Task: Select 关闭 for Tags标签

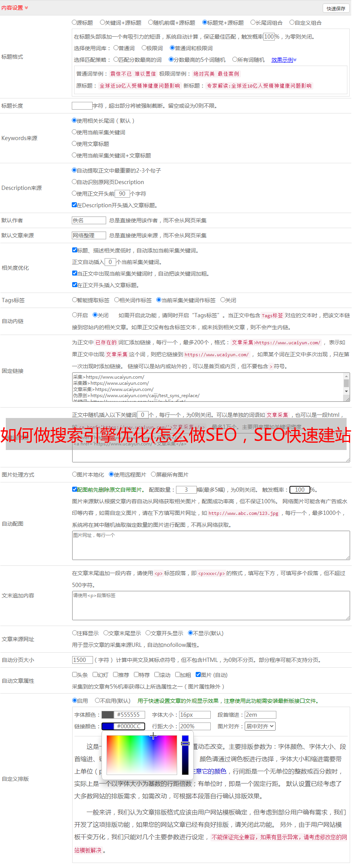Action: (223, 300)
